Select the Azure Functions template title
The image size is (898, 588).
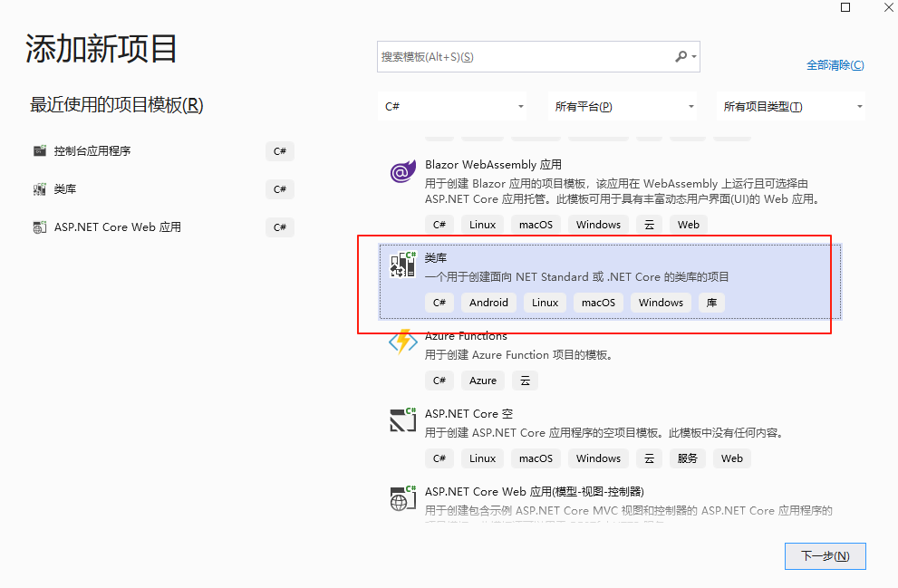coord(466,336)
